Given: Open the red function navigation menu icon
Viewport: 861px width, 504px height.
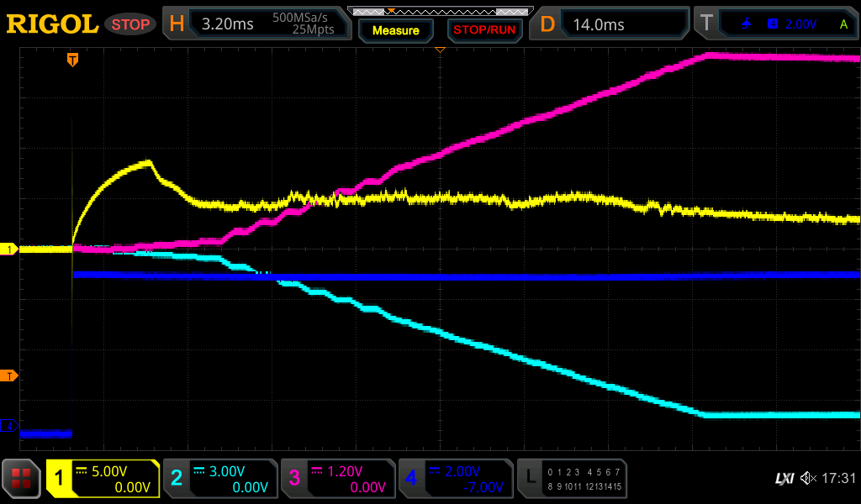Looking at the screenshot, I should pos(22,478).
